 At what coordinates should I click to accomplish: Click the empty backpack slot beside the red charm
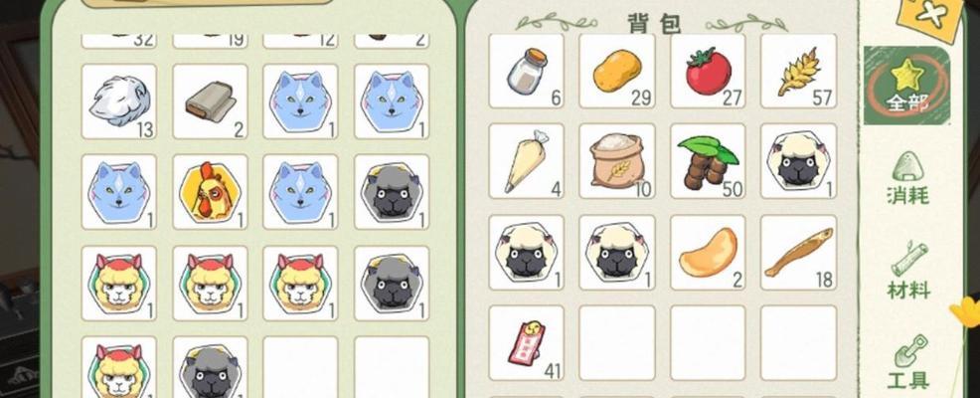point(617,343)
